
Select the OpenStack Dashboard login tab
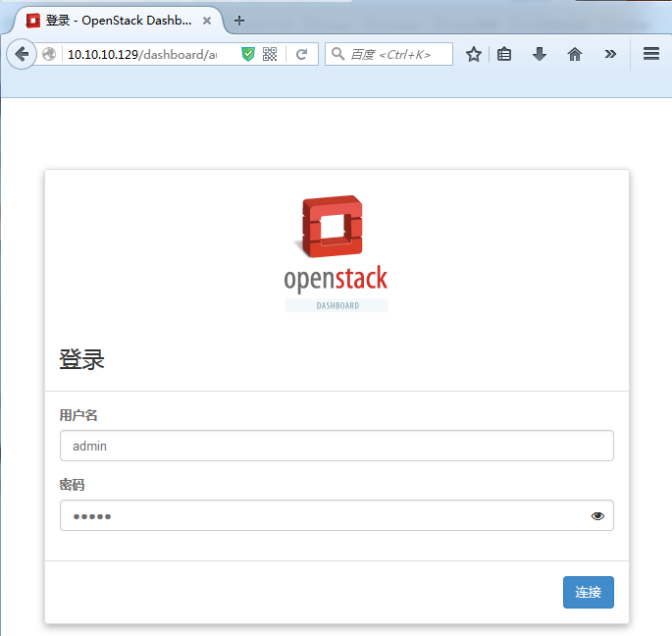click(x=118, y=21)
